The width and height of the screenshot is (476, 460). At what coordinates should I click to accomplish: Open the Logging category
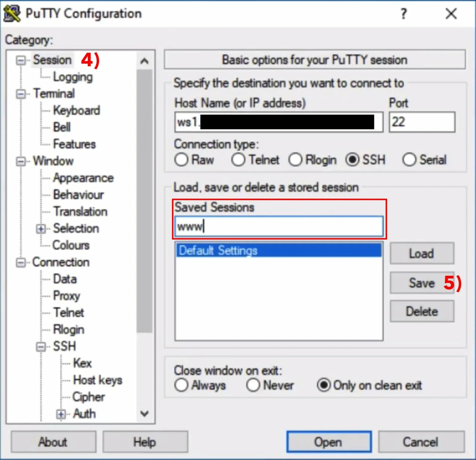73,77
